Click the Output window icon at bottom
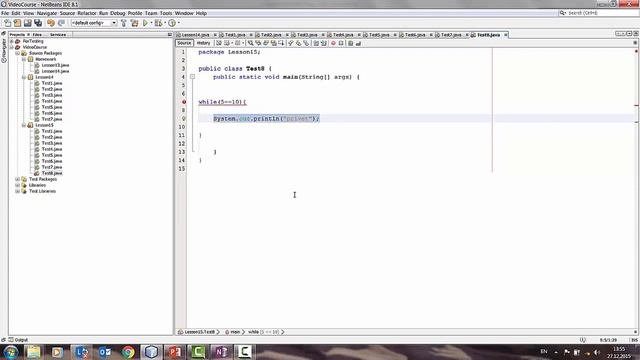640x360 pixels. 11,340
